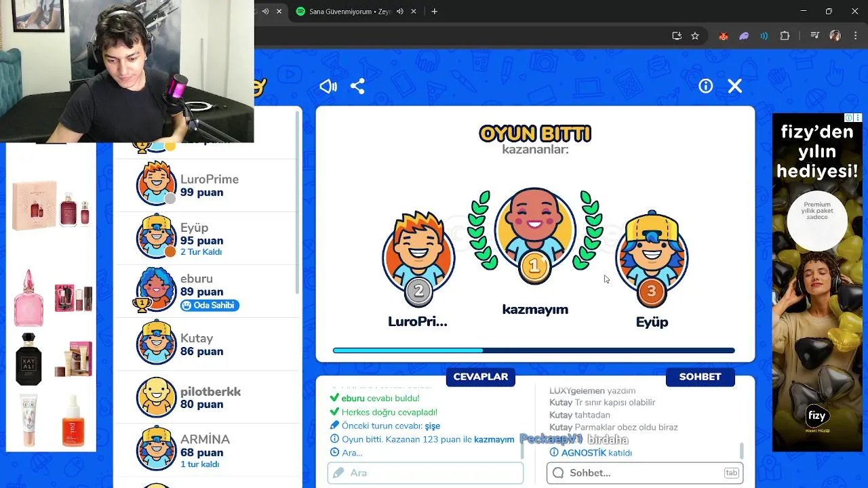Click the Ara answer input field
The height and width of the screenshot is (488, 868).
coord(425,473)
